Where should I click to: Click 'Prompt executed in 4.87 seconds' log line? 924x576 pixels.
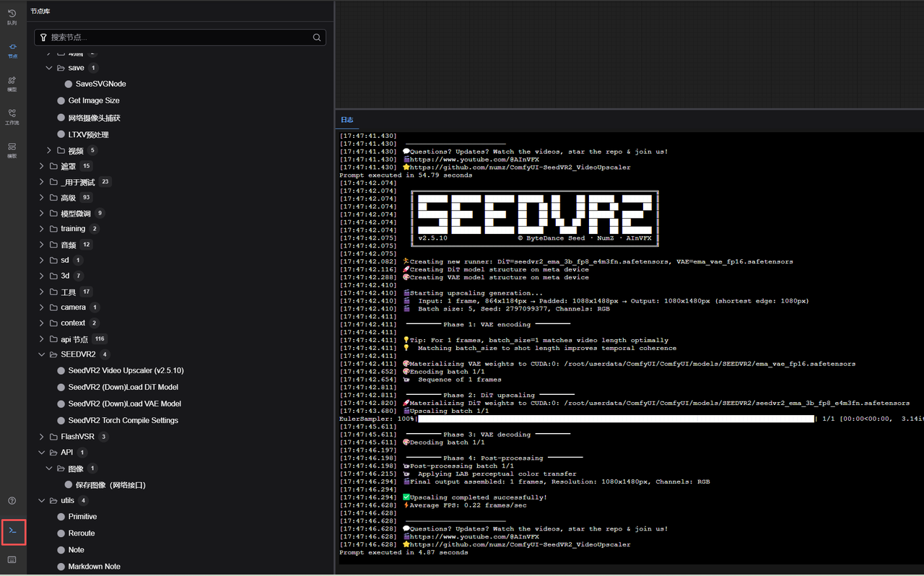(404, 552)
